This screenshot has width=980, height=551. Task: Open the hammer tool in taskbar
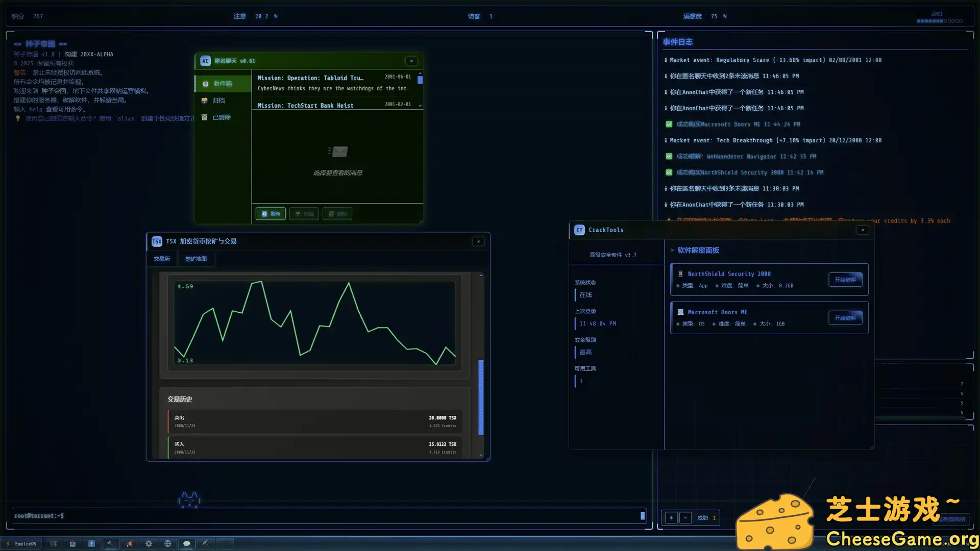(x=110, y=544)
